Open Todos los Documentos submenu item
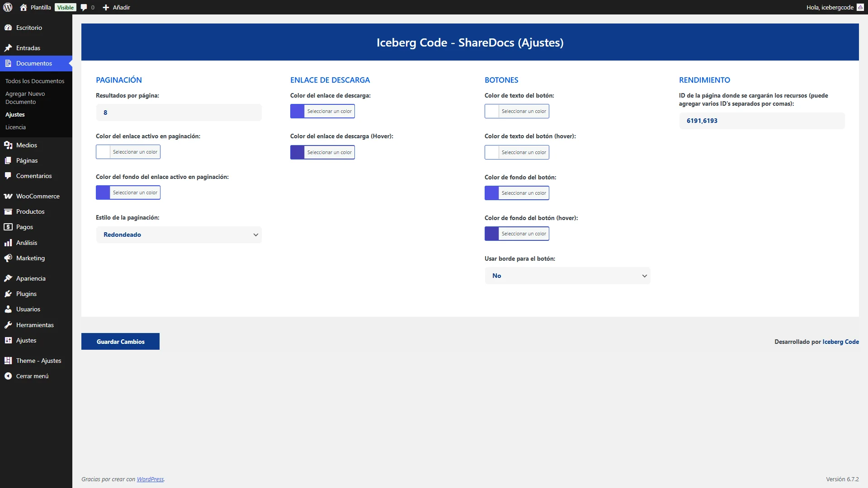The image size is (868, 488). coord(35,81)
